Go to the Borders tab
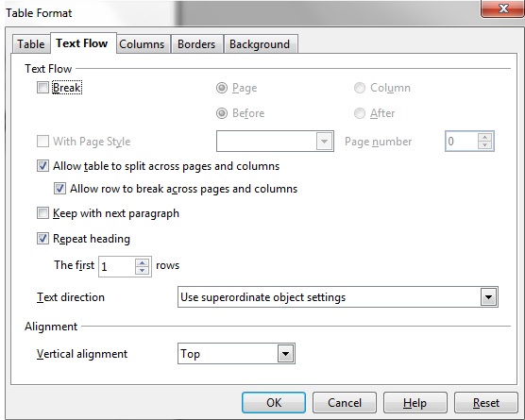This screenshot has width=525, height=420. pos(196,44)
